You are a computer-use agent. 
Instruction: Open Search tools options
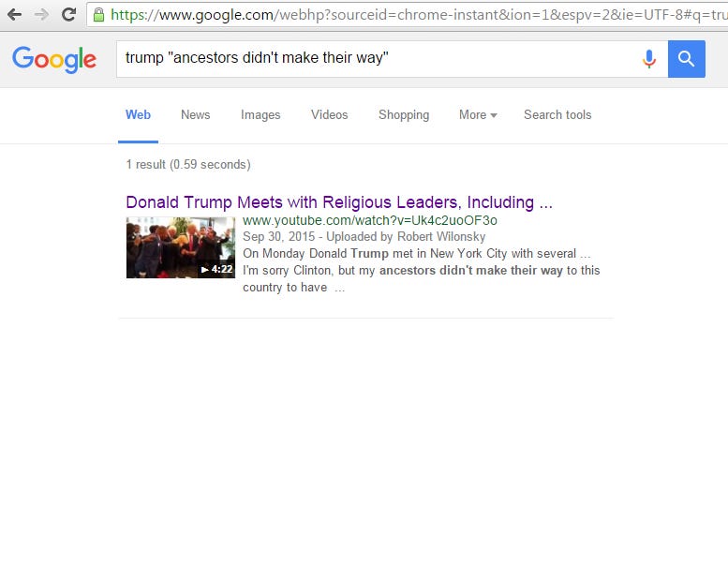[x=557, y=114]
